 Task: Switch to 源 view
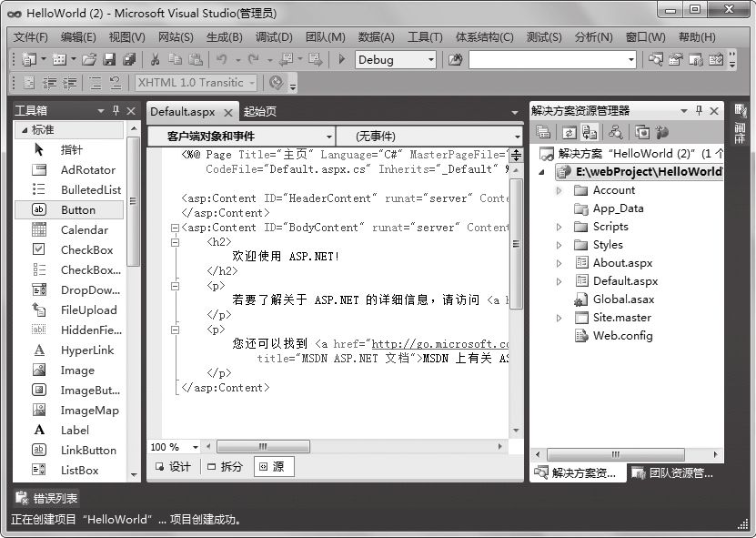click(273, 467)
